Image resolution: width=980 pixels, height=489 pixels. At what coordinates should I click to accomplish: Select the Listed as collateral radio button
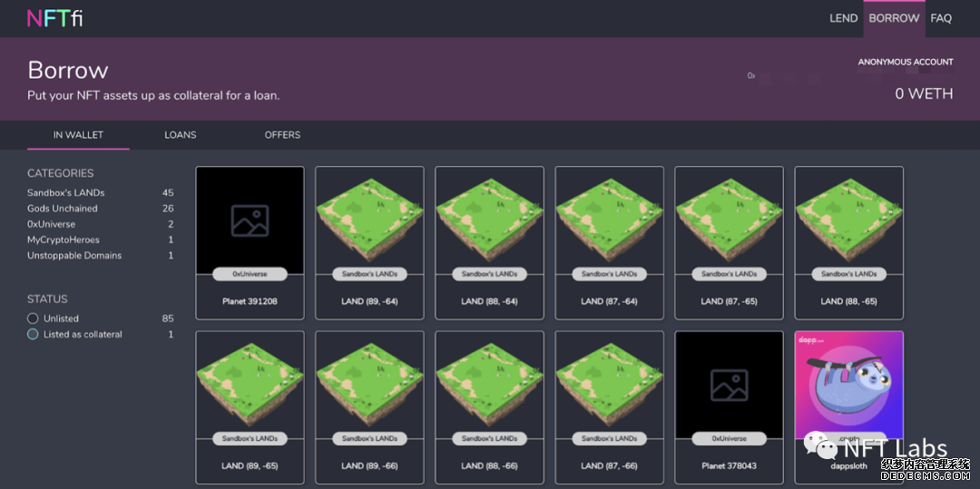pos(33,334)
